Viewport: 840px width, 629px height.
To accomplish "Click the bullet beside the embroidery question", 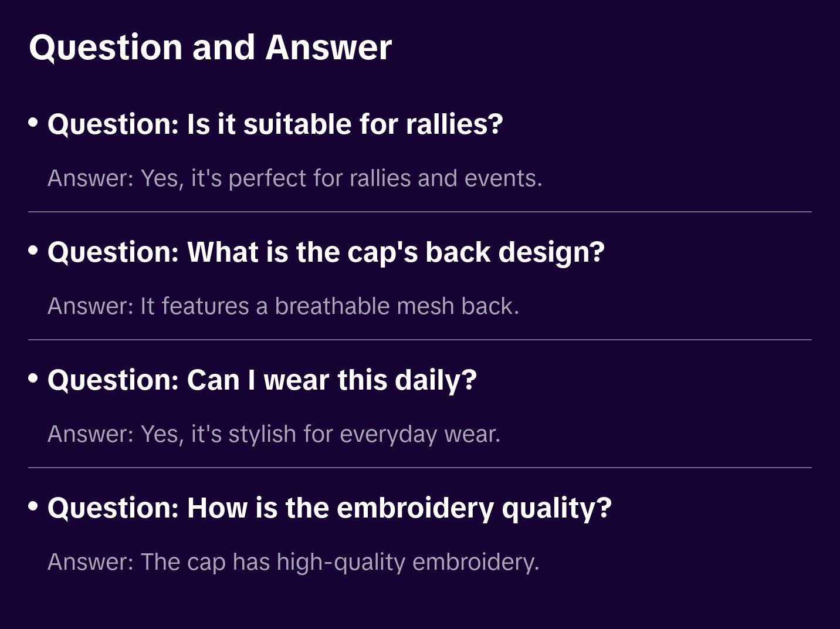I will [x=33, y=506].
